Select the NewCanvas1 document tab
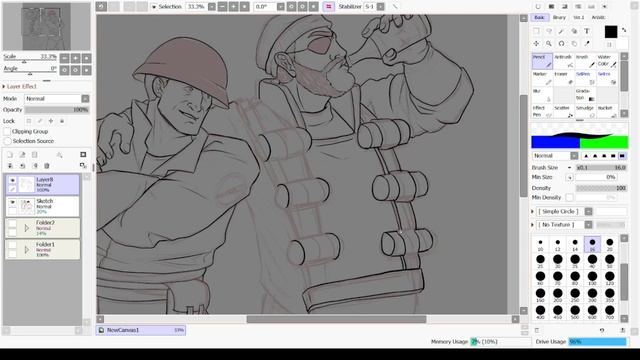The height and width of the screenshot is (360, 640). click(x=141, y=330)
